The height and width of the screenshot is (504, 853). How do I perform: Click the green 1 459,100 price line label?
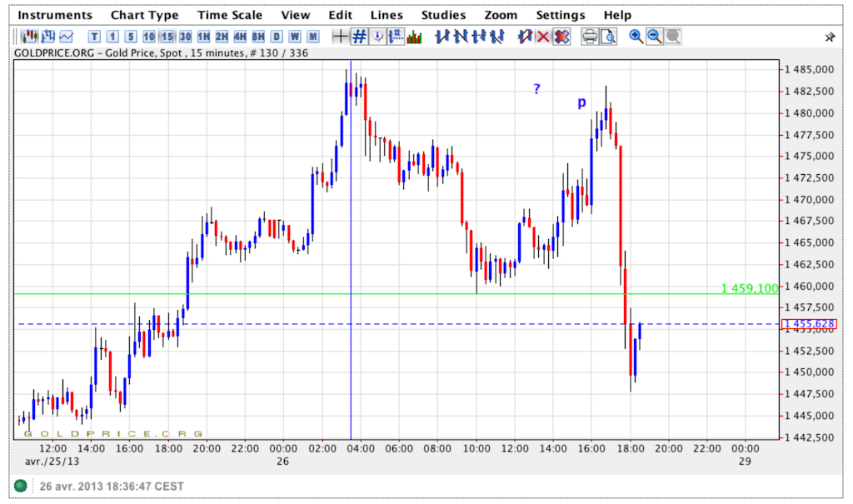(x=750, y=288)
